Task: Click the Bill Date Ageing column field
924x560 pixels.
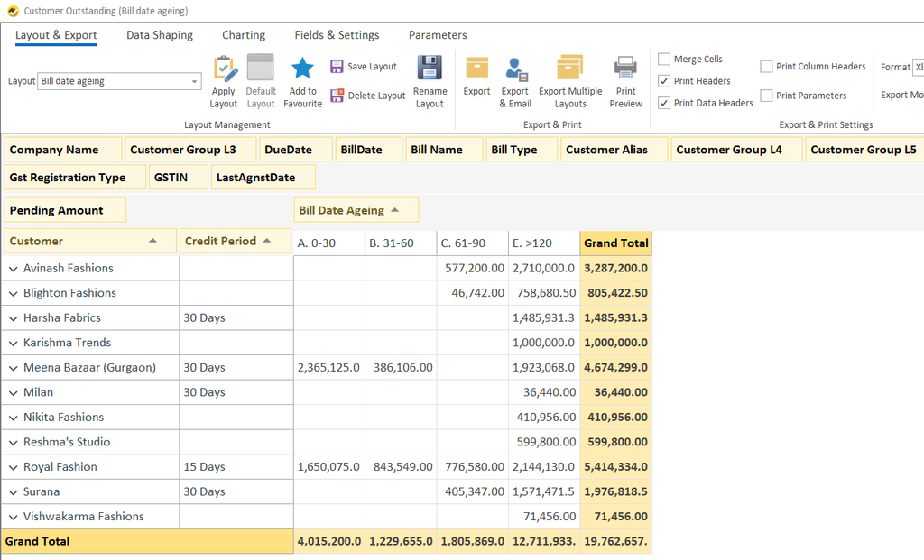Action: (356, 210)
